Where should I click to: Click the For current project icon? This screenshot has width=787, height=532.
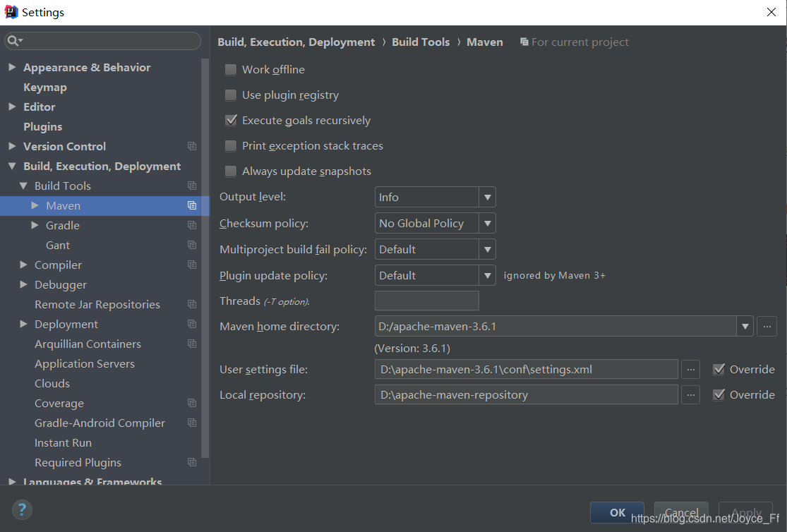pos(524,42)
